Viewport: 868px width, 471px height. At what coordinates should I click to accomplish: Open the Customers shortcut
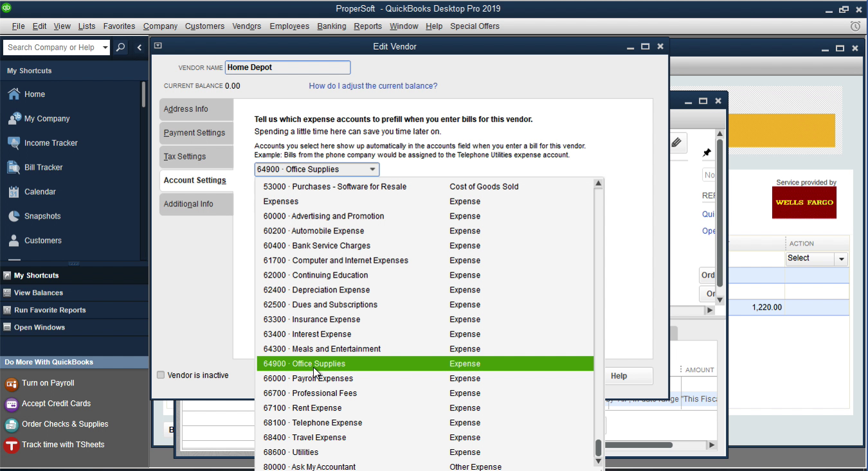click(35, 240)
